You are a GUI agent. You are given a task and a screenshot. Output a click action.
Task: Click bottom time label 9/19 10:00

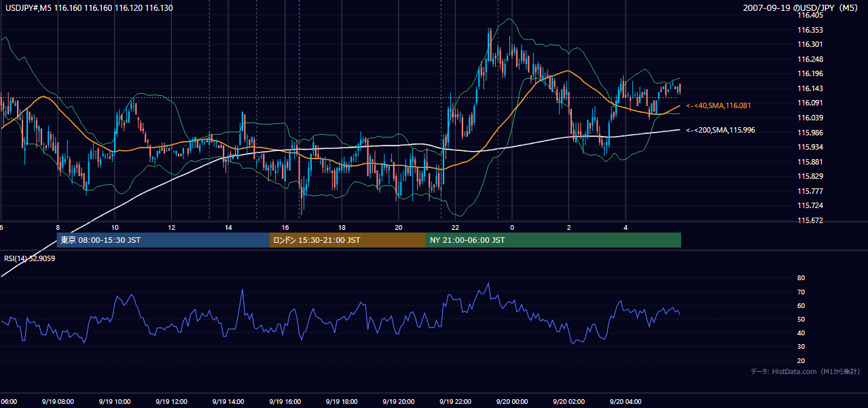pos(115,402)
